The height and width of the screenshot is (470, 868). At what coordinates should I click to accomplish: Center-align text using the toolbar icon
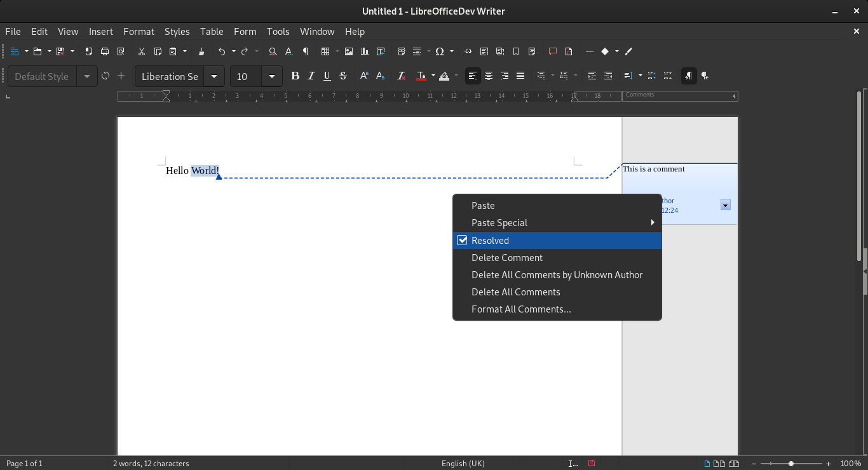[489, 76]
